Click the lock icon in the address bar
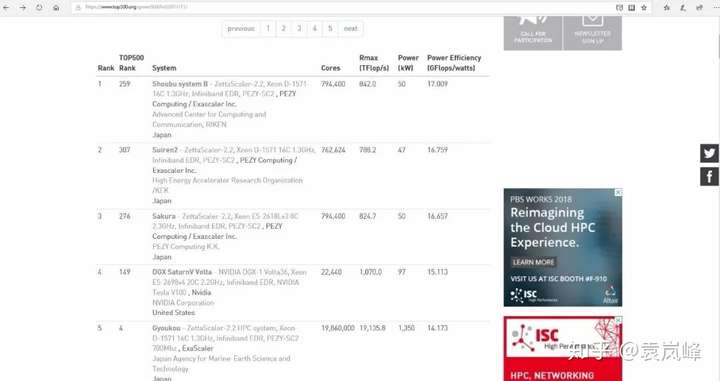The height and width of the screenshot is (381, 720). (x=78, y=7)
